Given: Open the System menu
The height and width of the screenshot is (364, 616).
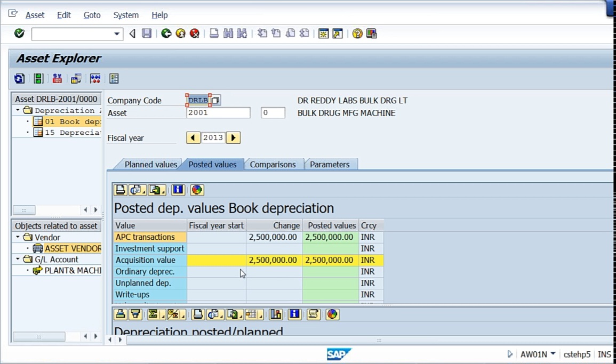Looking at the screenshot, I should point(126,15).
